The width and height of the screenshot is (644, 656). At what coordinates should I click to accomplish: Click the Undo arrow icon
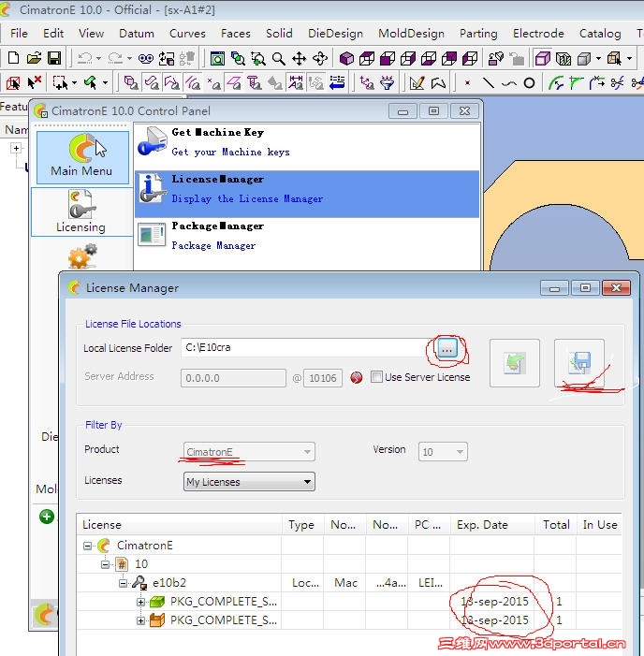click(85, 58)
